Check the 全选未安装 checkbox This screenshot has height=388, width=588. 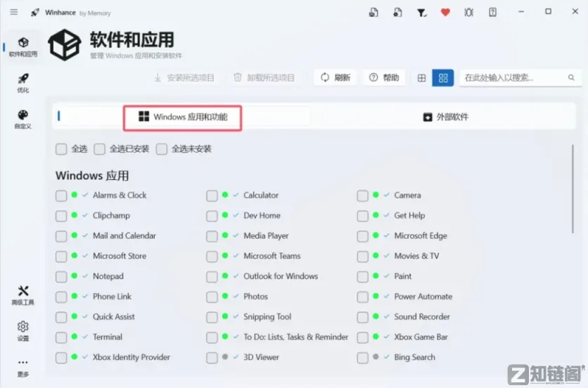[x=162, y=149]
